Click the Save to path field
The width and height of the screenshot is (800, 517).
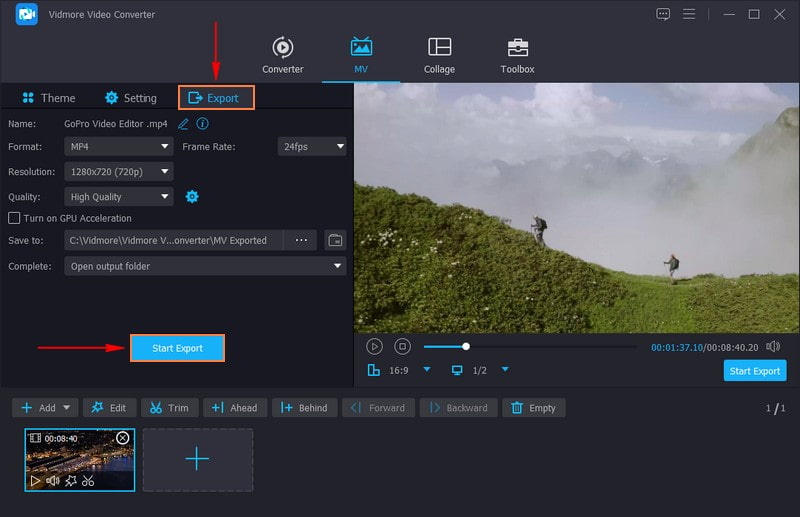(173, 240)
